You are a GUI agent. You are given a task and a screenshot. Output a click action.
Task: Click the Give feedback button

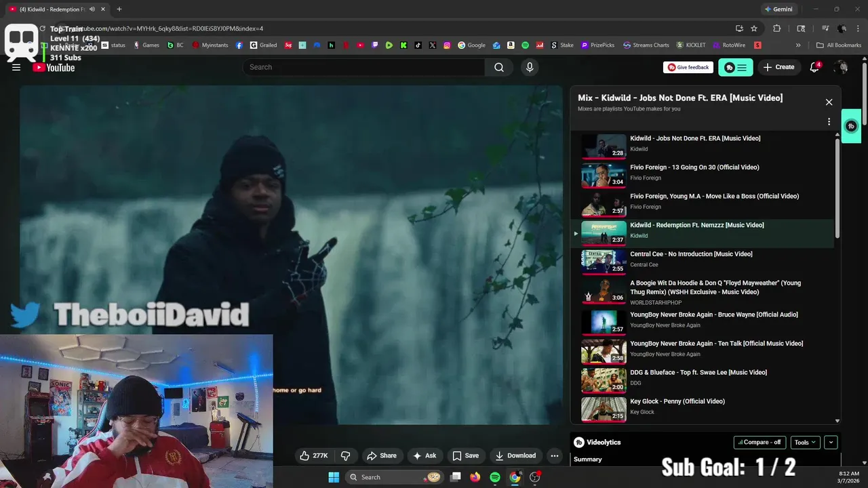pos(688,67)
